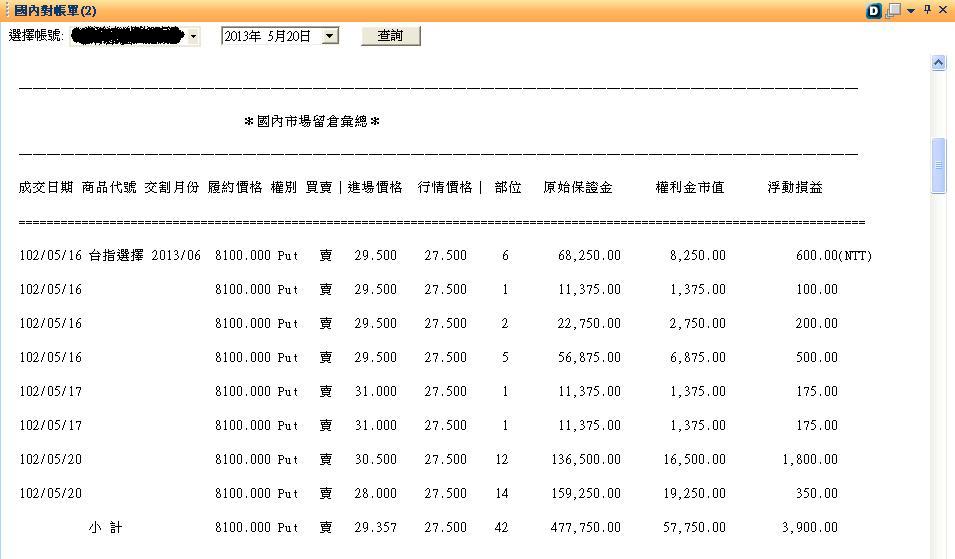
Task: Click the 部位 column header
Action: pyautogui.click(x=508, y=188)
